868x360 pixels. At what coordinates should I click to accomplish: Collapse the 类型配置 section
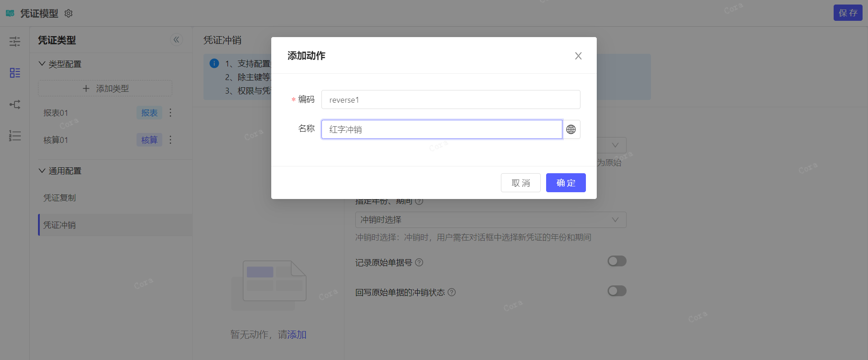pos(42,64)
